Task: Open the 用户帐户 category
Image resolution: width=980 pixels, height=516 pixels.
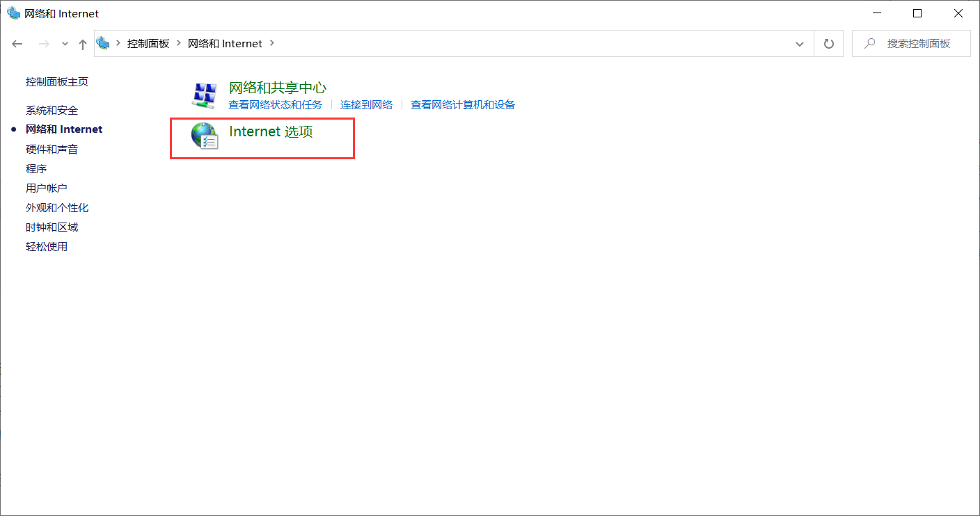Action: point(47,188)
